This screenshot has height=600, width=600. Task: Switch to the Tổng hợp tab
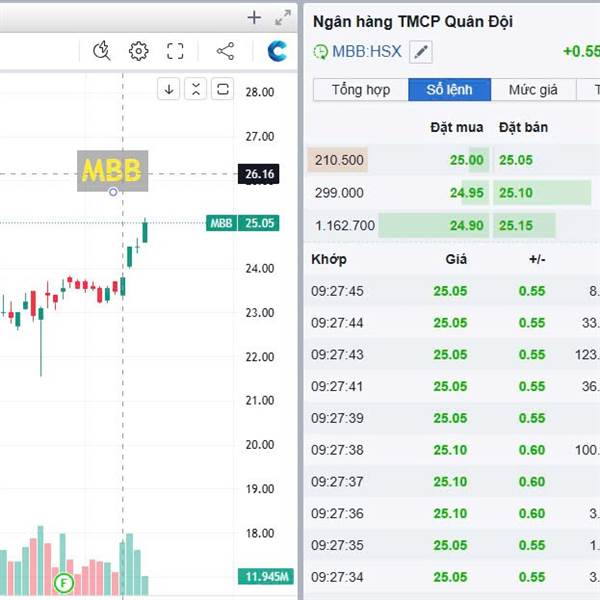pos(361,90)
